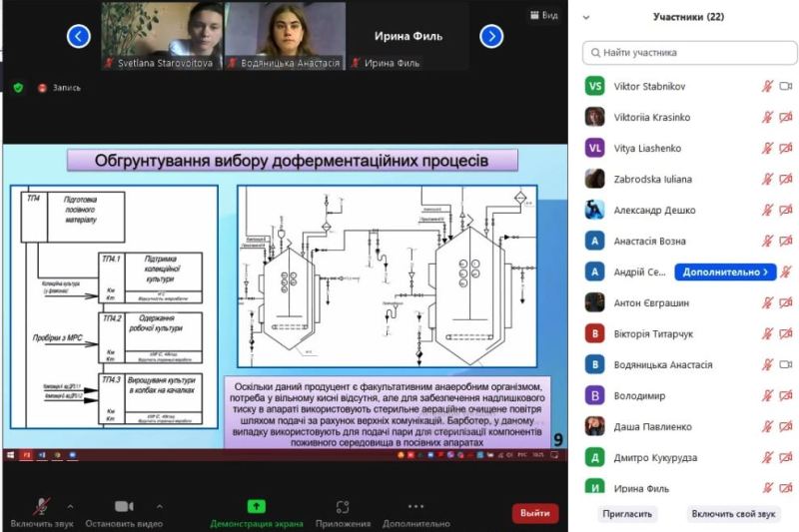Click Анастасія Возна camera-off icon
This screenshot has width=799, height=532.
786,241
